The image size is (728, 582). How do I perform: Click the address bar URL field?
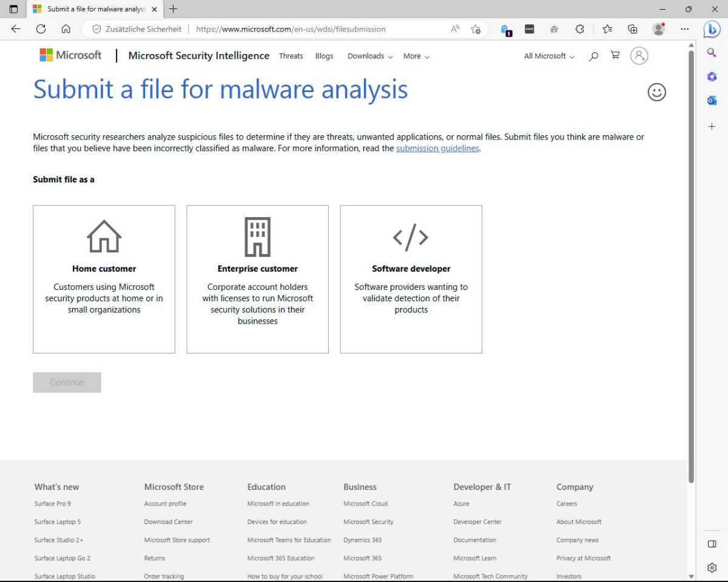[291, 29]
